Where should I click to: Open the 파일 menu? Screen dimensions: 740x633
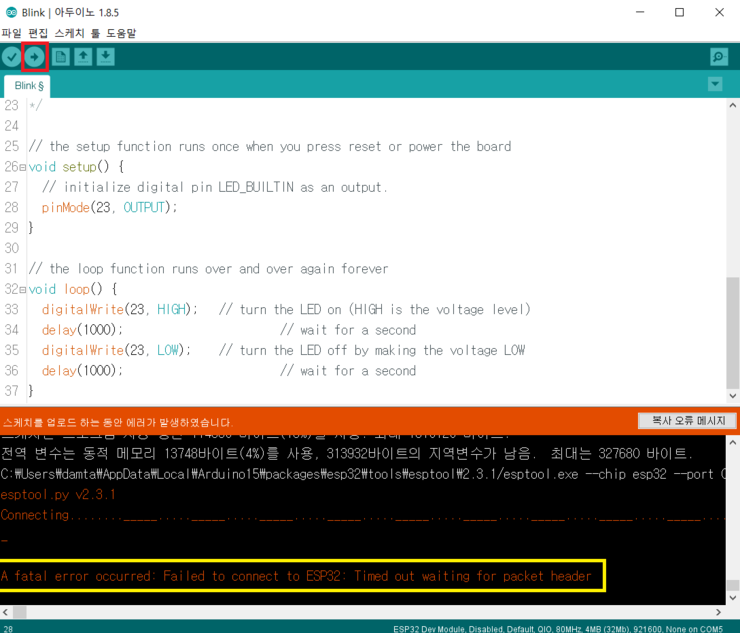coord(11,33)
